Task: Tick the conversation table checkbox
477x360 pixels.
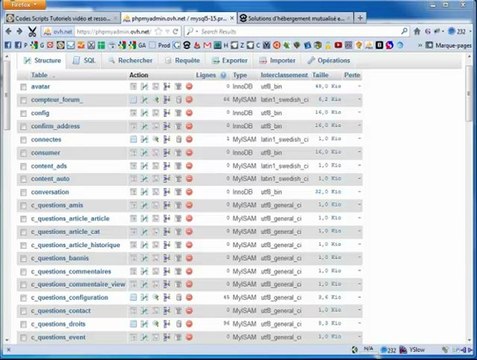Action: coord(23,192)
